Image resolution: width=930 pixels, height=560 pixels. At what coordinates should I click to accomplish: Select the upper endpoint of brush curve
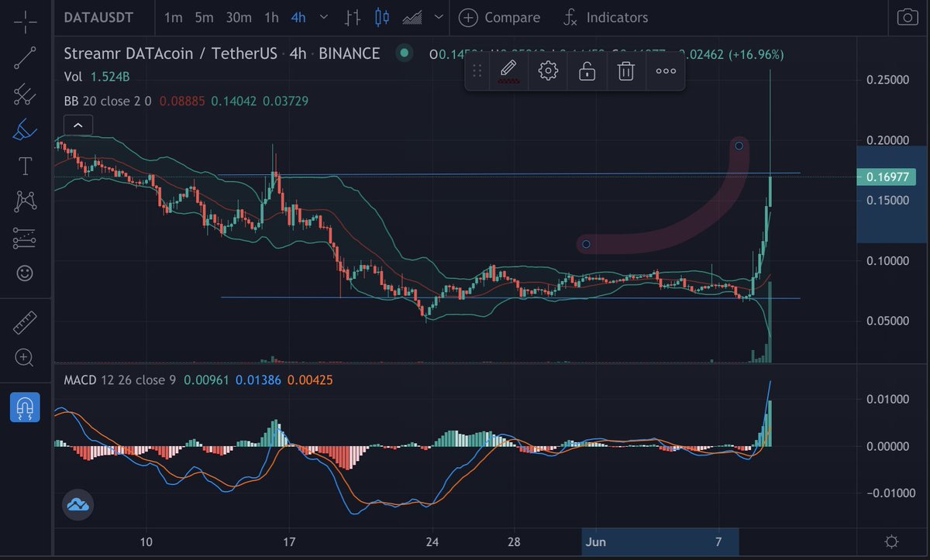[x=739, y=146]
